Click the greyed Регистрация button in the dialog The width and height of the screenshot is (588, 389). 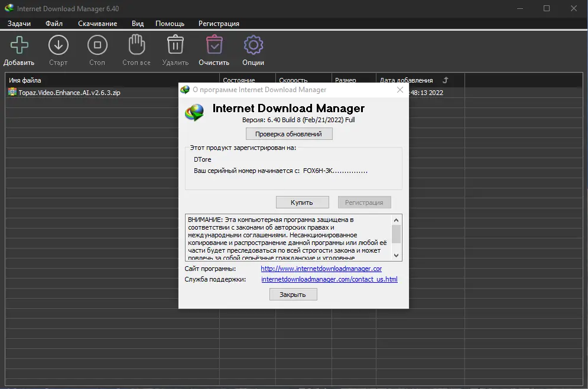click(364, 202)
